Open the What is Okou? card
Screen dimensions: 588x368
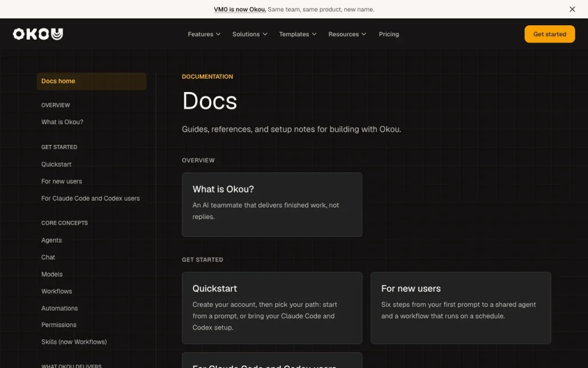pyautogui.click(x=272, y=205)
